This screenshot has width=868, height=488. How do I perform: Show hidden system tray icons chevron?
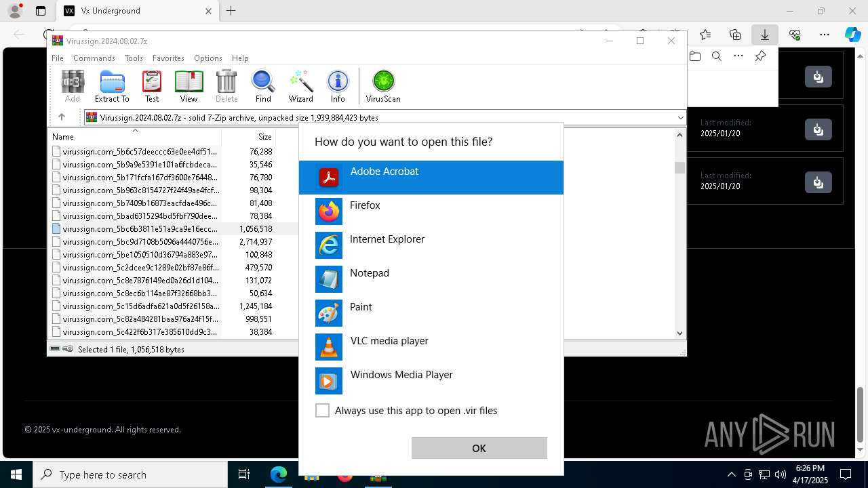731,474
